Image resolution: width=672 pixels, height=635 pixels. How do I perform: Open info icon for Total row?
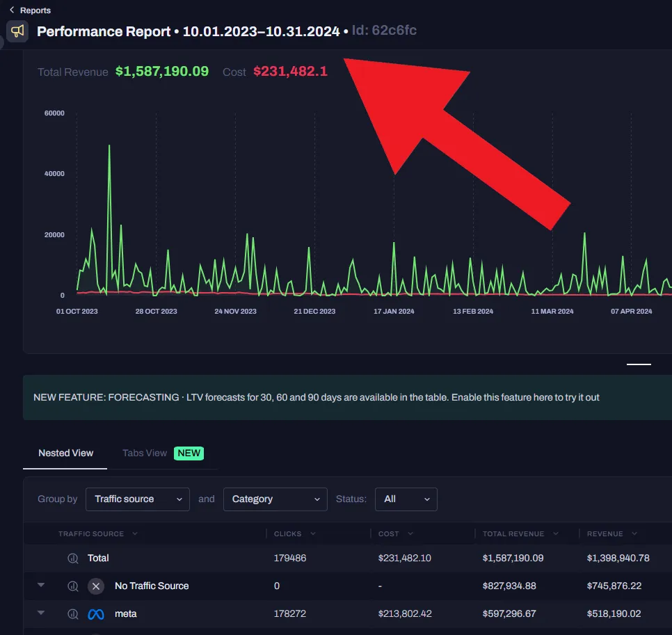(x=73, y=558)
